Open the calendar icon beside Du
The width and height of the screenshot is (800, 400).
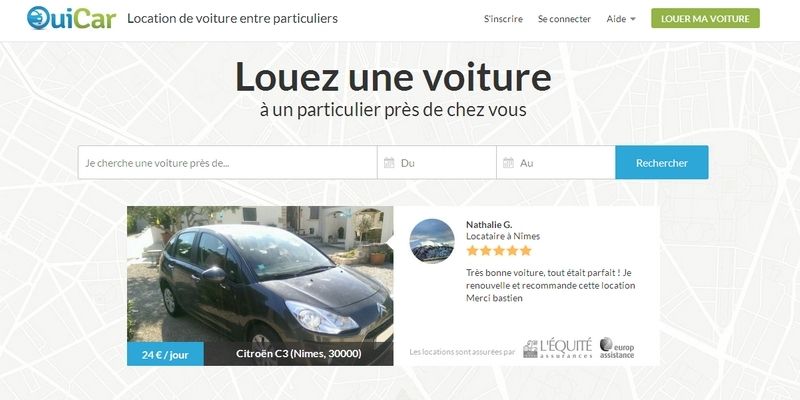389,163
